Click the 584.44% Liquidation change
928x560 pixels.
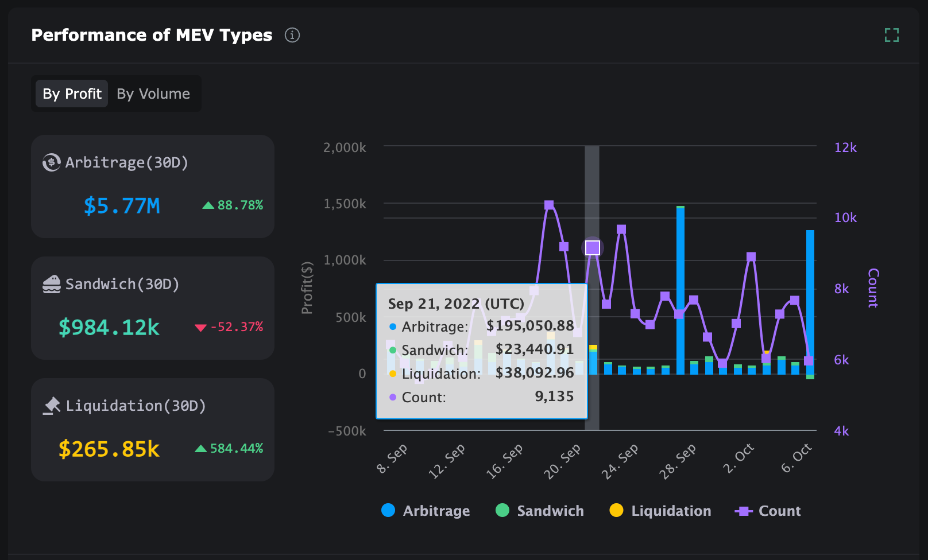point(229,449)
